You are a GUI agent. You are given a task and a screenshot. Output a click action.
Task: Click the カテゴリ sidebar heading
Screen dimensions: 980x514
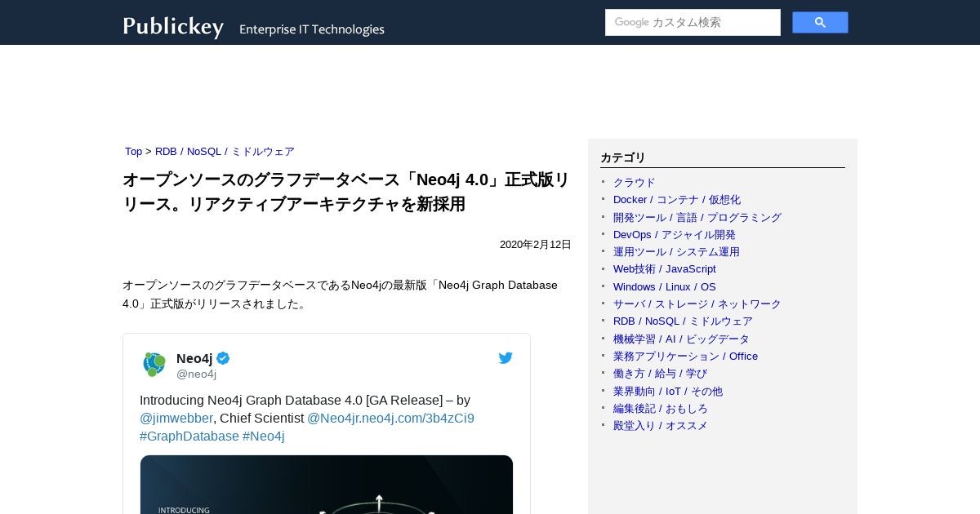tap(623, 158)
